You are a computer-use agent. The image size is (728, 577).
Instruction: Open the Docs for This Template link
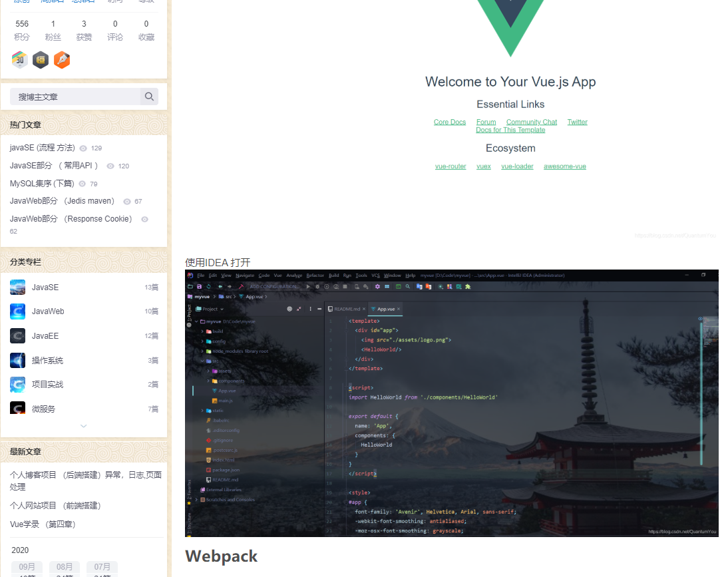[x=510, y=130]
